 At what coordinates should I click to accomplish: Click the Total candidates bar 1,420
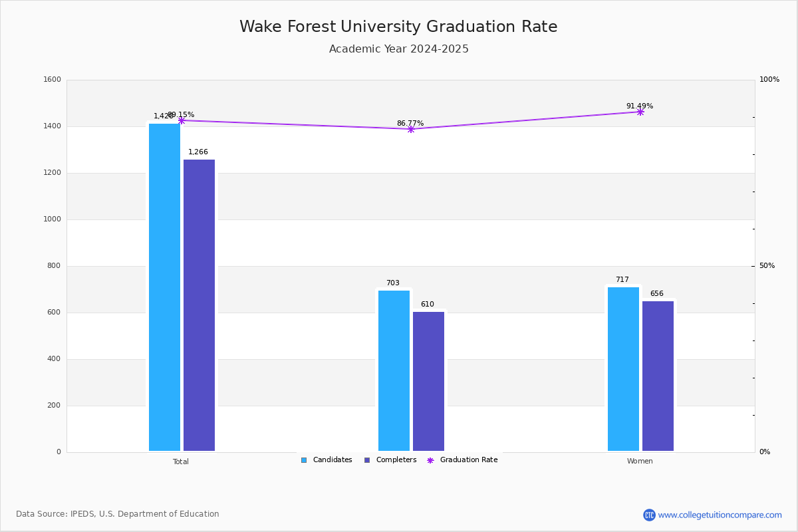point(164,287)
